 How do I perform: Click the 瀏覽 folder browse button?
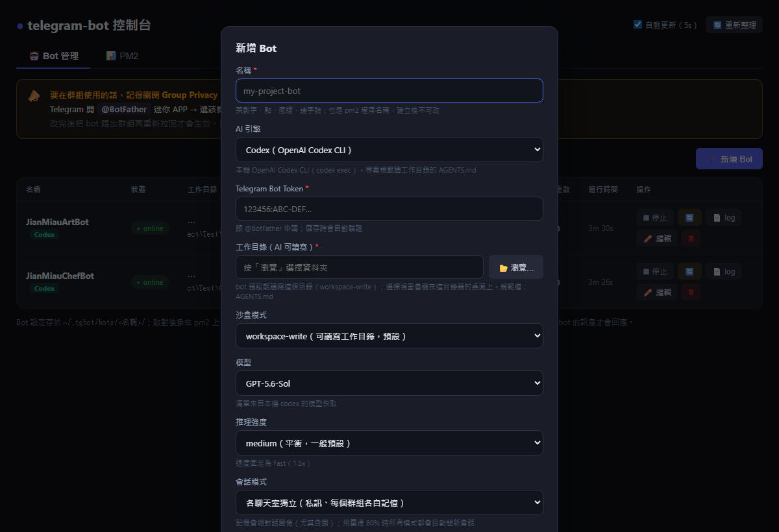point(516,267)
